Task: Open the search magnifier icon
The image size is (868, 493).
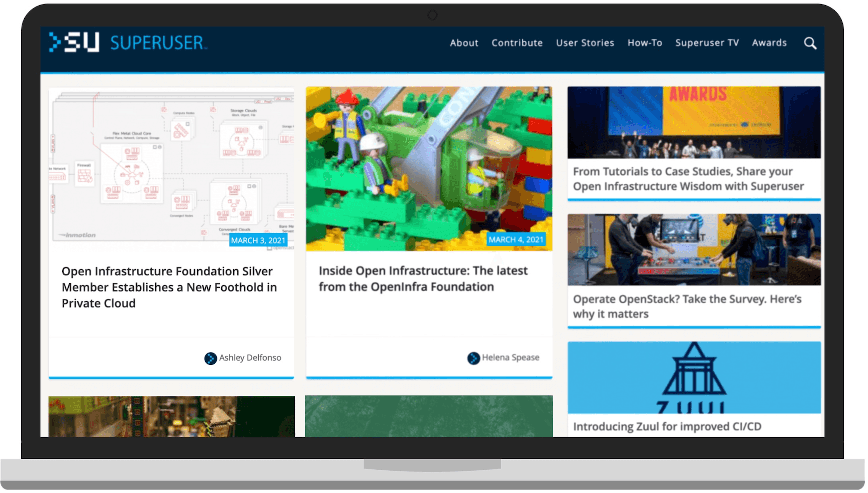Action: (810, 43)
